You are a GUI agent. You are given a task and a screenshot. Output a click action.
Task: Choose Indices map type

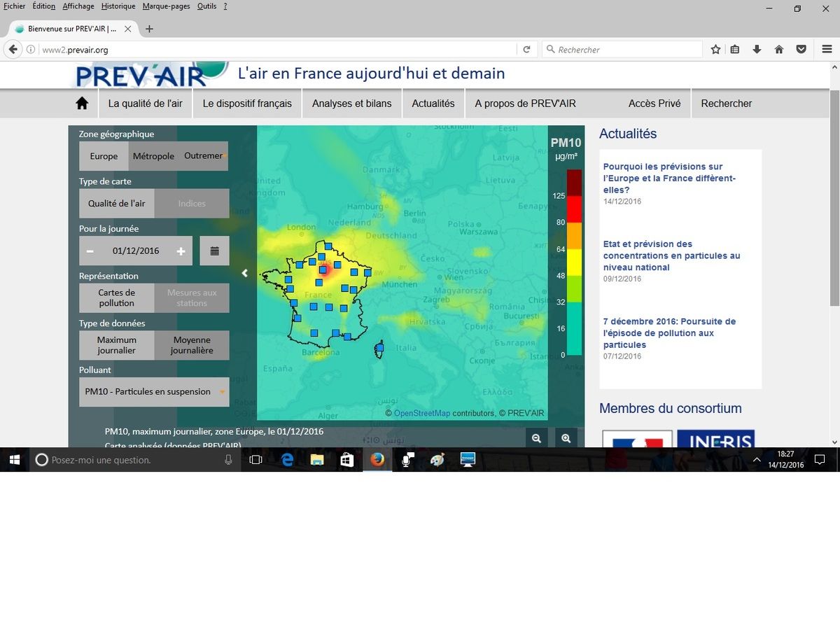[x=192, y=204]
